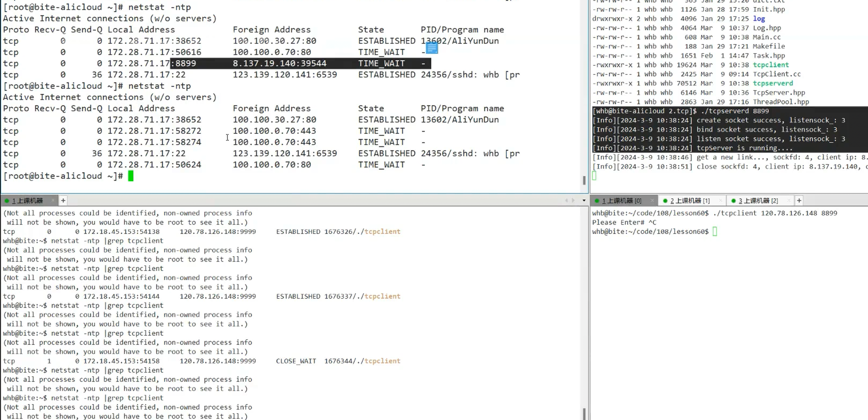Click the local address 172.28.71.17:50624
The image size is (868, 420).
click(x=154, y=165)
